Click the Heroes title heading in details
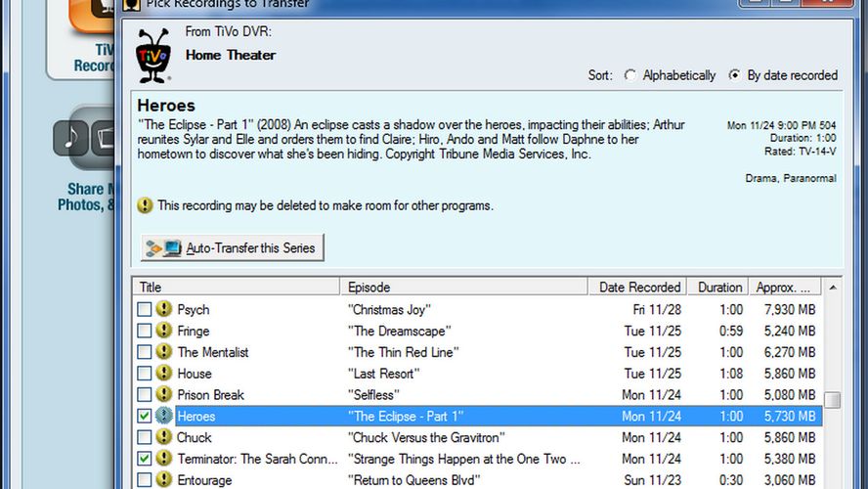 click(x=166, y=106)
